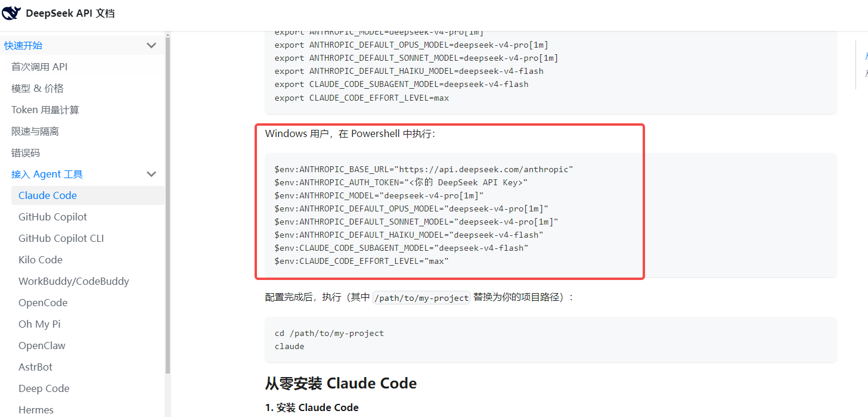Click export ANTHROPIC_DEFAULT_HAIKU_MODEL line
Screen dimensions: 868x417
[409, 71]
